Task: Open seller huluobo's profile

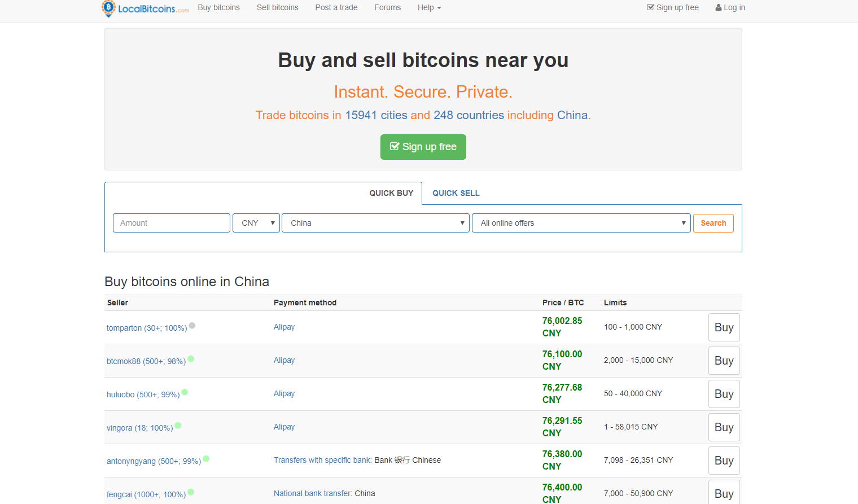Action: (143, 395)
